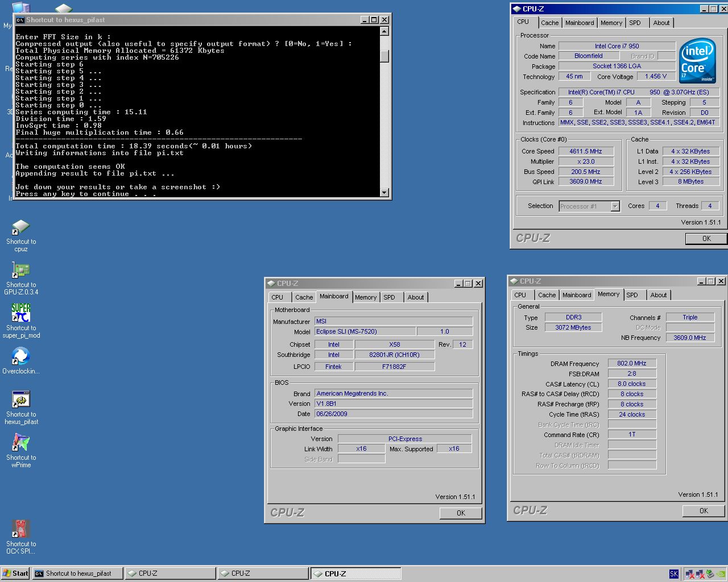Image resolution: width=728 pixels, height=582 pixels.
Task: Click the Specification field Intel(R) Core(TM) i7
Action: (639, 92)
